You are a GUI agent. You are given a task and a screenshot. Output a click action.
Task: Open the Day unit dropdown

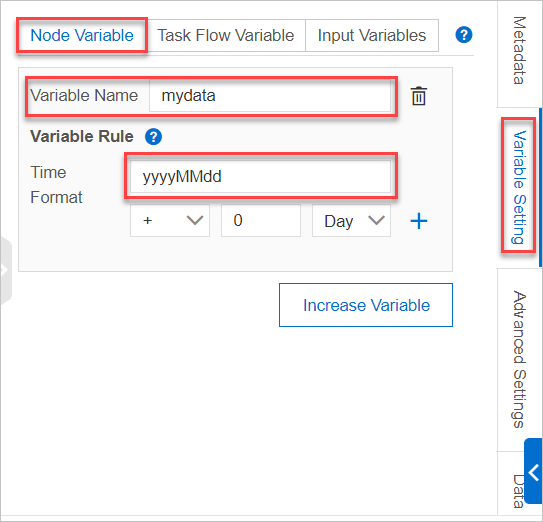(x=351, y=220)
